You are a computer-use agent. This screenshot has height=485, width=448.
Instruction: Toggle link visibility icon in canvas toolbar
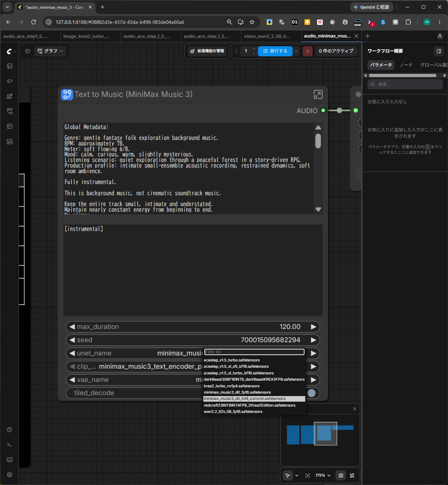pos(352,476)
